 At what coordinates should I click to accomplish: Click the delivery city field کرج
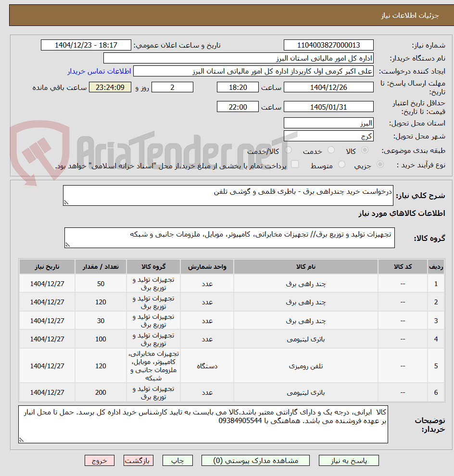pyautogui.click(x=328, y=136)
